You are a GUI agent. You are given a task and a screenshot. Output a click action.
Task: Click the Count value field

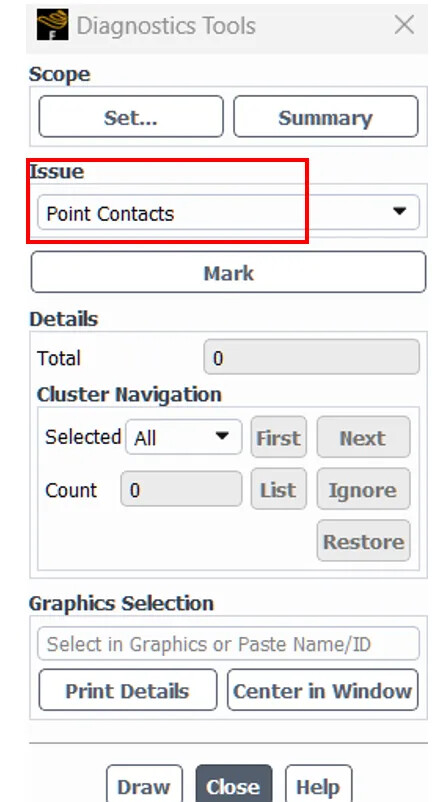(181, 489)
